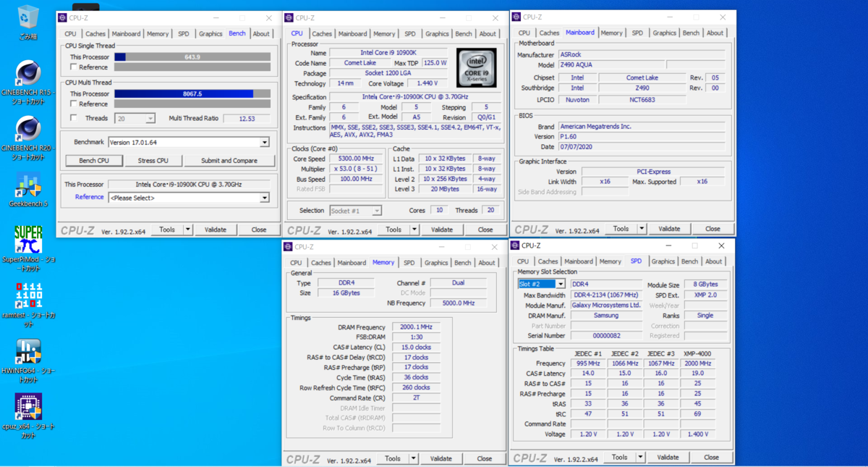The image size is (868, 467).
Task: Expand Tools arrow in Mainboard window
Action: [642, 229]
